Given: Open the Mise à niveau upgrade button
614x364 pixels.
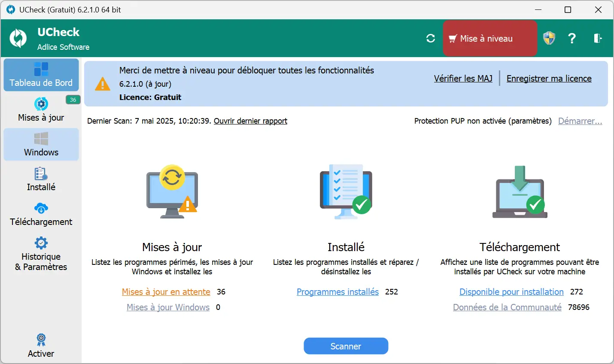Looking at the screenshot, I should coord(490,38).
